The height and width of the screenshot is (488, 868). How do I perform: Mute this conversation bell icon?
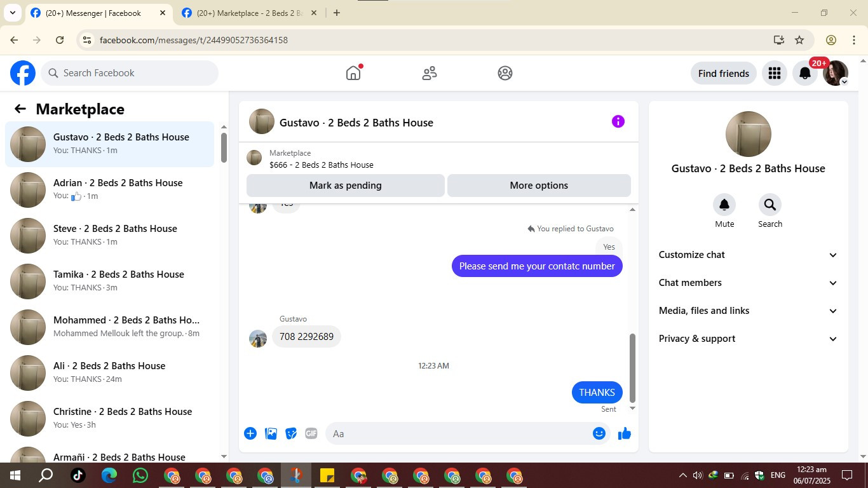point(724,205)
